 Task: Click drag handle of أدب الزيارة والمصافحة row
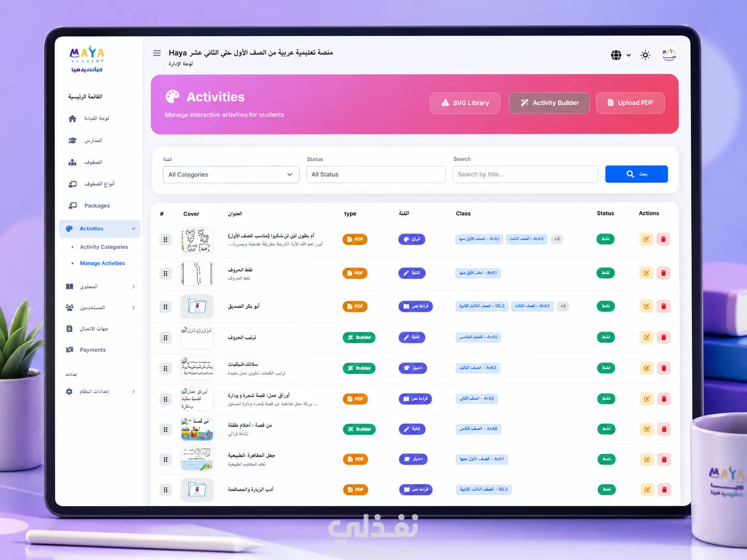click(x=166, y=490)
